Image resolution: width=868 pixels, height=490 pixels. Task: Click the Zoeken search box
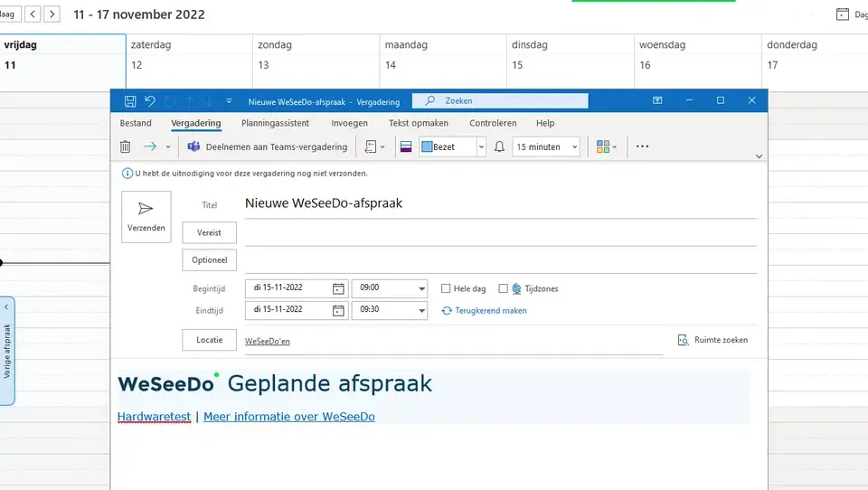(x=500, y=100)
